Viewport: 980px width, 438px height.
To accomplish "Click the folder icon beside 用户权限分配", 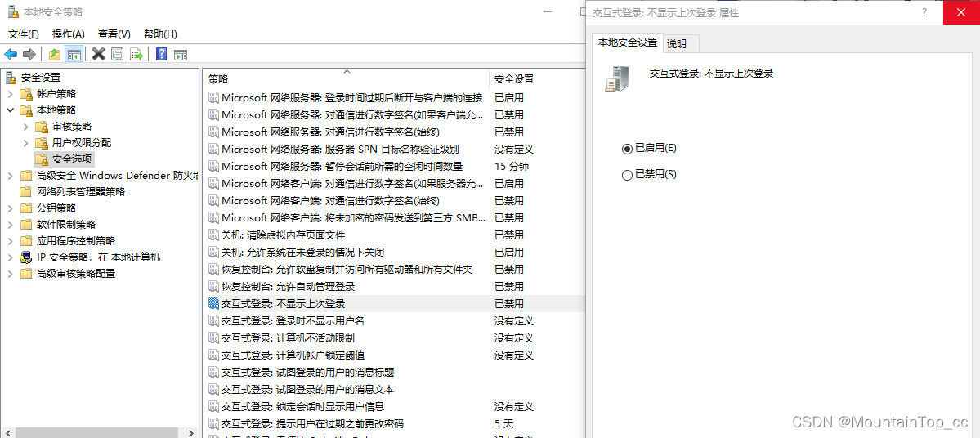I will pyautogui.click(x=41, y=142).
